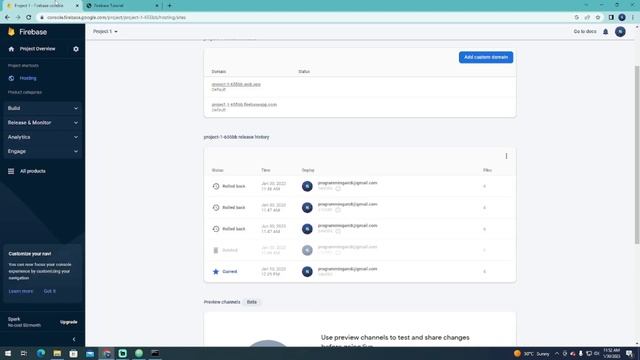Click Go to docs link
The height and width of the screenshot is (360, 640).
pyautogui.click(x=585, y=31)
